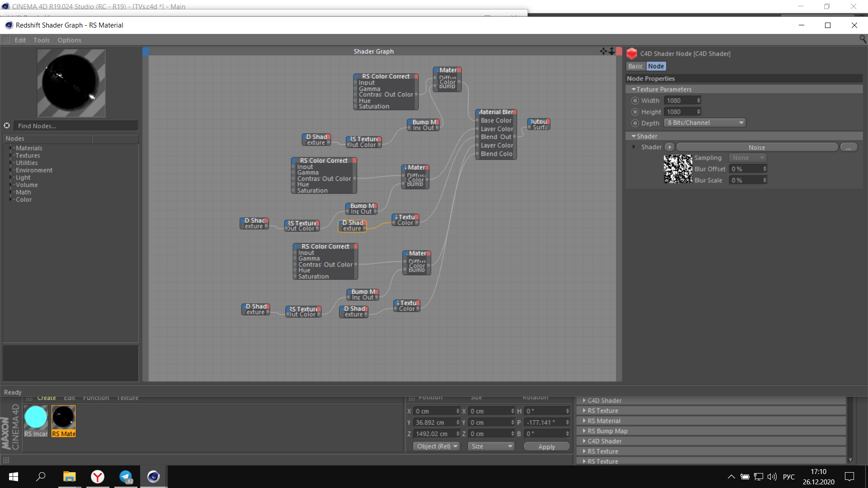Expand the Light node category
The image size is (868, 488).
pyautogui.click(x=11, y=178)
